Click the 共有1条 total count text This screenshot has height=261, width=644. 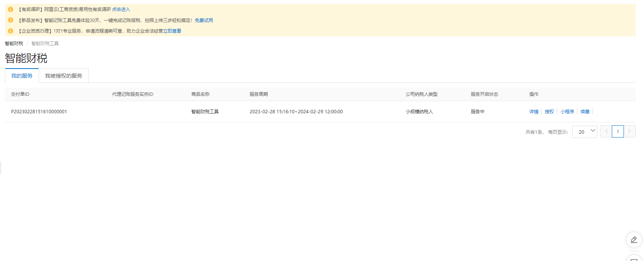[x=534, y=132]
